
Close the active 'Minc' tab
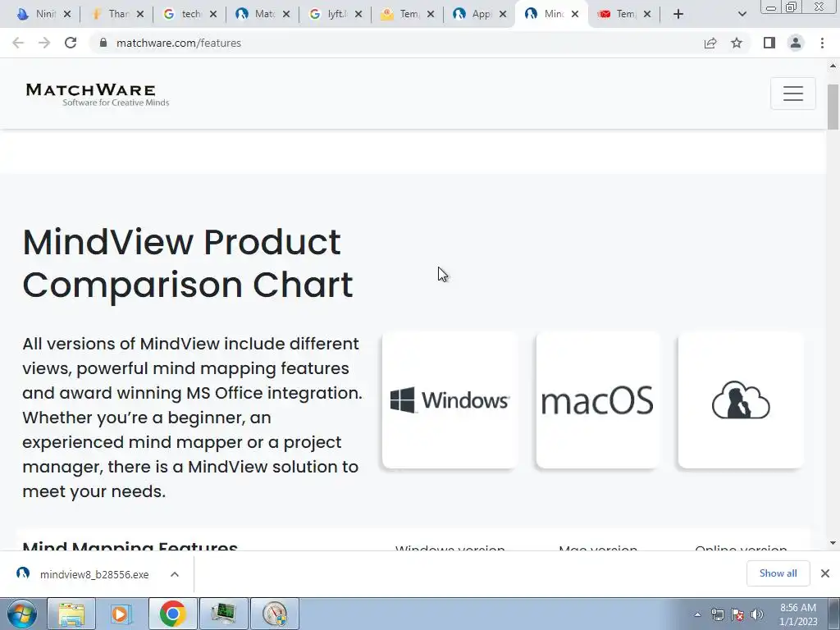click(x=575, y=14)
